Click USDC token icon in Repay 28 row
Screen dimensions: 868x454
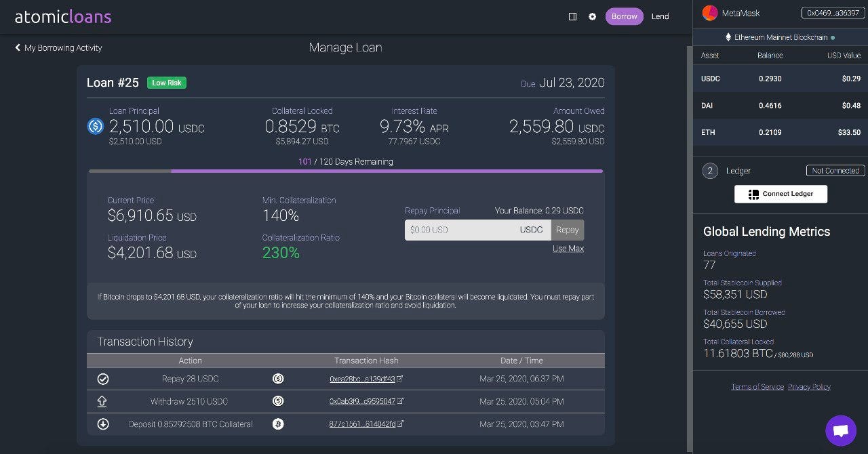278,379
